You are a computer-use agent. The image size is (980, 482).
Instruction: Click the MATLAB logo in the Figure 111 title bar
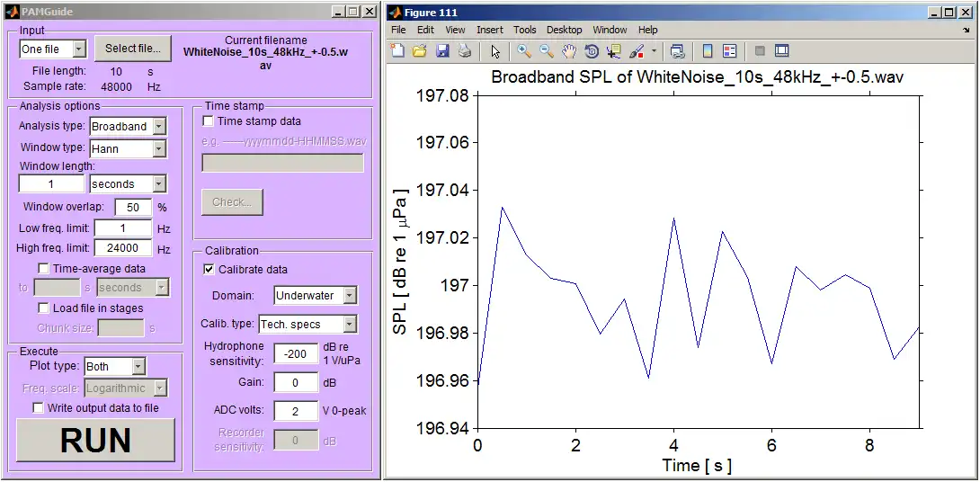click(395, 12)
